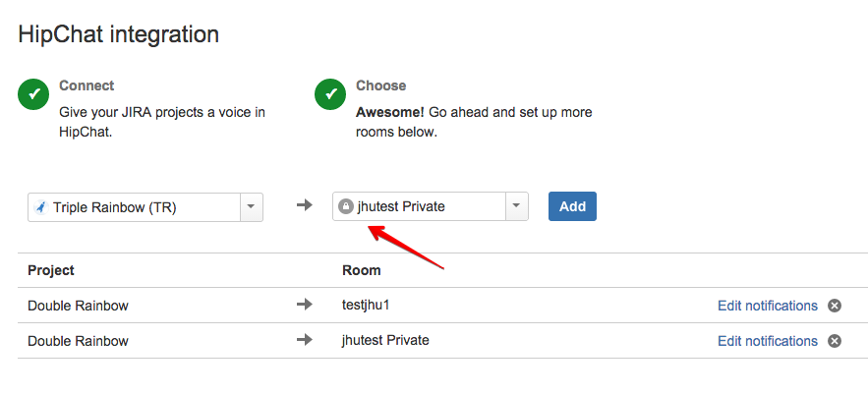Click the Triple Rainbow project rocket icon

click(41, 207)
